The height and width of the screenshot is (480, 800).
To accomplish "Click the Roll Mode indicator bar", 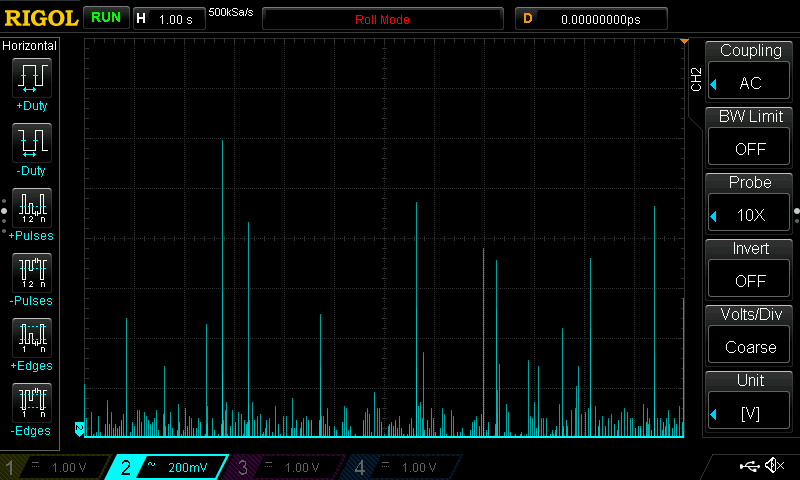I will click(x=383, y=19).
